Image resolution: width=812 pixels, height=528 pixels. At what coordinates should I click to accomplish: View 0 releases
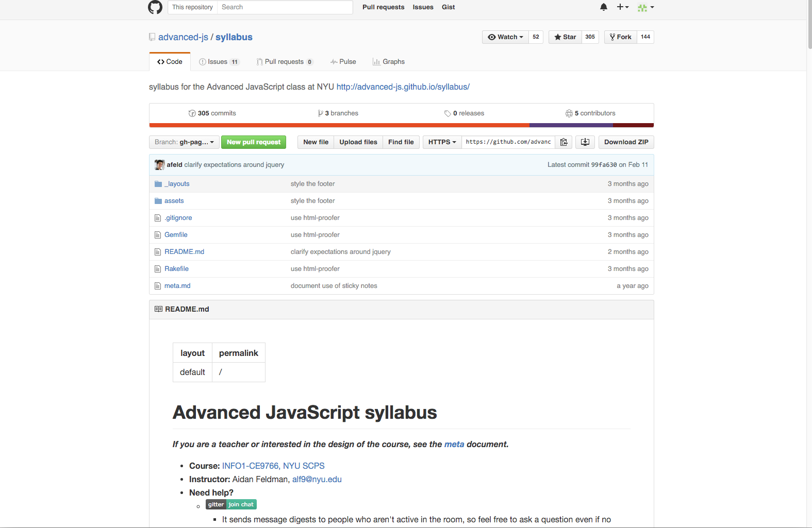click(x=465, y=113)
